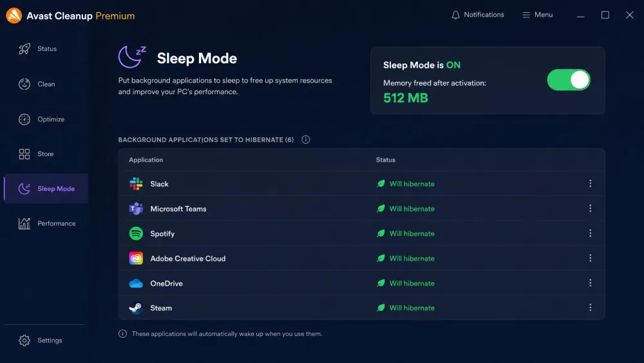The width and height of the screenshot is (644, 363).
Task: Click the Optimize gauge icon
Action: (24, 119)
